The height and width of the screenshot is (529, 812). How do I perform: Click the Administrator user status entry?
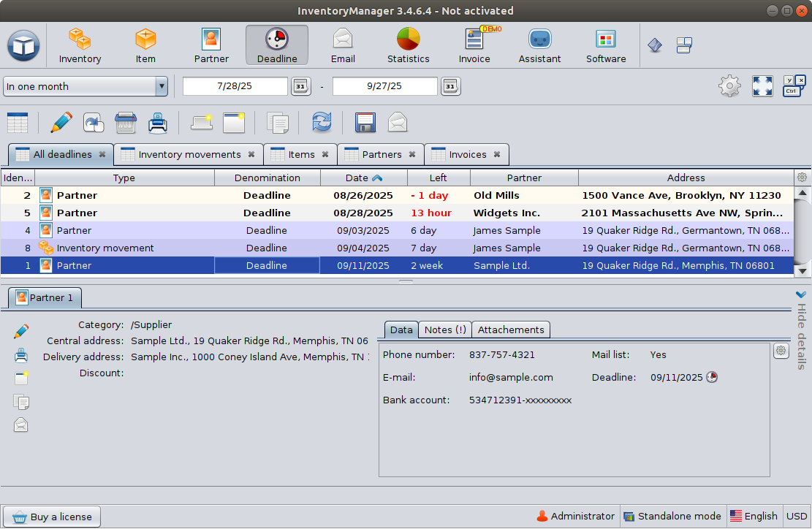[x=575, y=516]
